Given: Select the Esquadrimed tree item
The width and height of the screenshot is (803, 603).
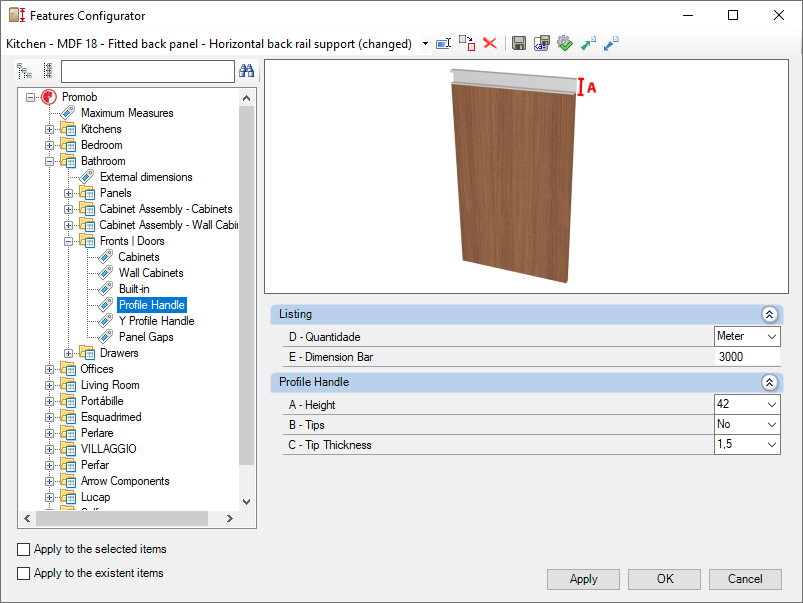Looking at the screenshot, I should (x=111, y=417).
